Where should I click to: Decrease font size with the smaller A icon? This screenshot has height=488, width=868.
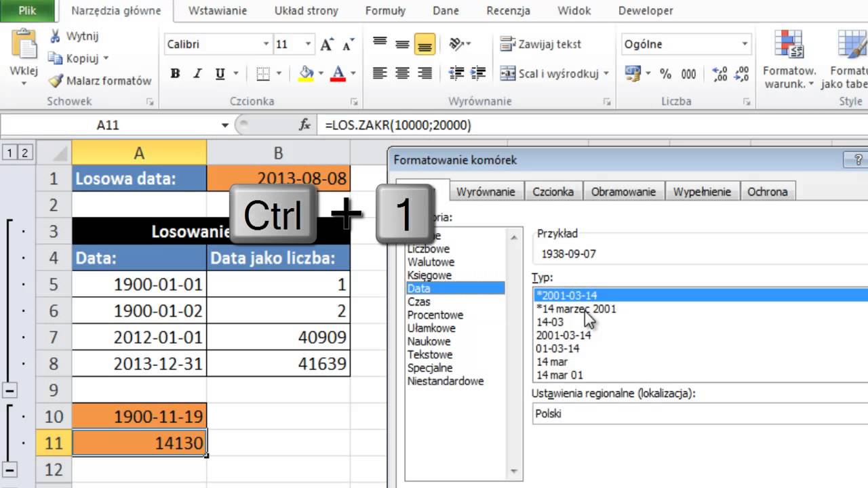pyautogui.click(x=349, y=45)
